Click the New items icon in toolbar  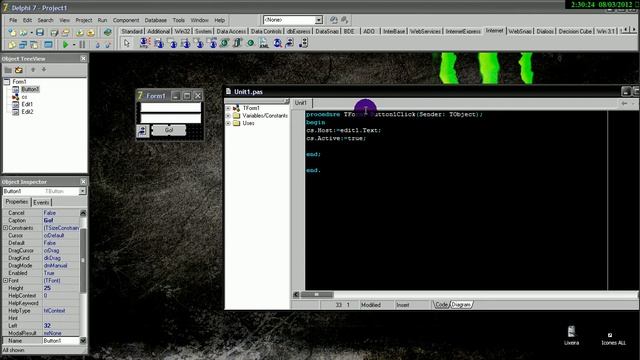tap(12, 32)
